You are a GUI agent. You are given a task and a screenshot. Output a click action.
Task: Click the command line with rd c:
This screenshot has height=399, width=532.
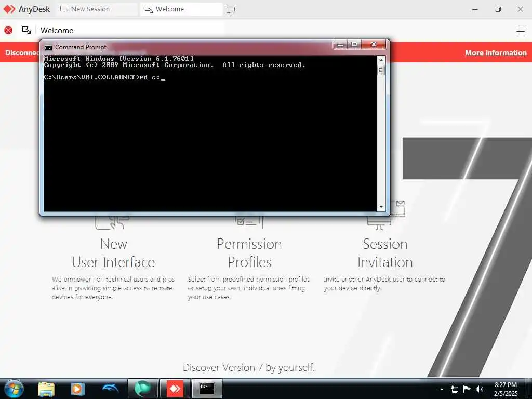(x=104, y=77)
